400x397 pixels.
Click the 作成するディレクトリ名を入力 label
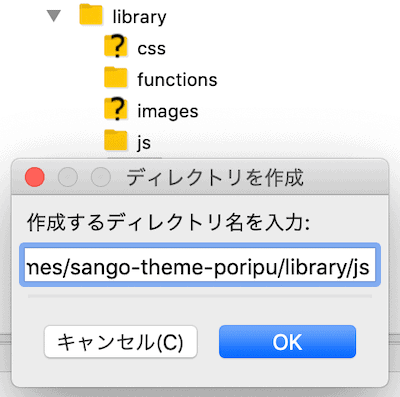pos(169,222)
